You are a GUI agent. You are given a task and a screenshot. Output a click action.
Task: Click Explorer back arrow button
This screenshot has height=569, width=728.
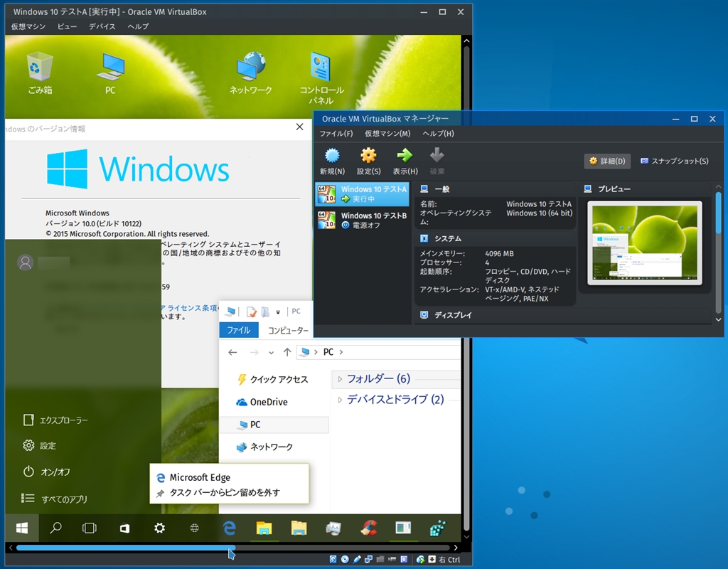click(232, 353)
